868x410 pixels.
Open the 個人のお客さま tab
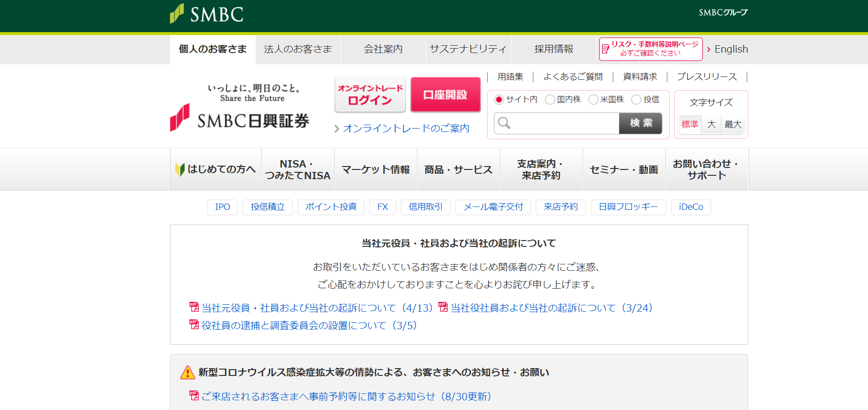(213, 49)
